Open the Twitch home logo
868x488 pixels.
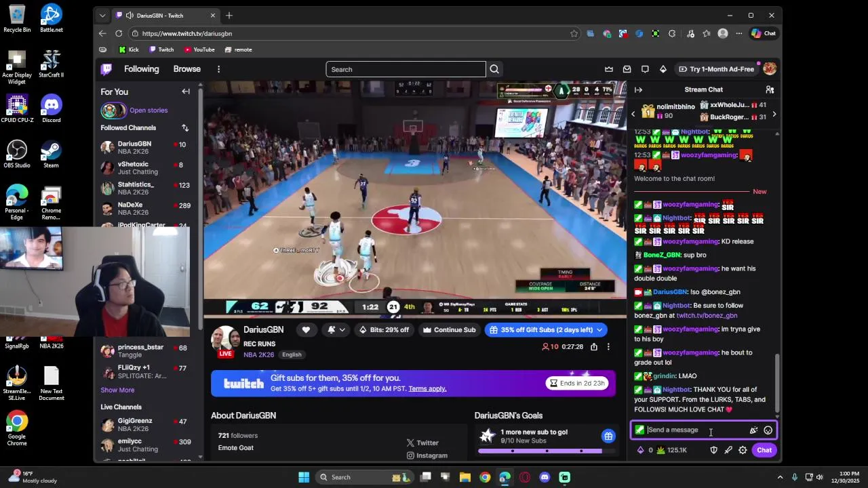pyautogui.click(x=106, y=69)
